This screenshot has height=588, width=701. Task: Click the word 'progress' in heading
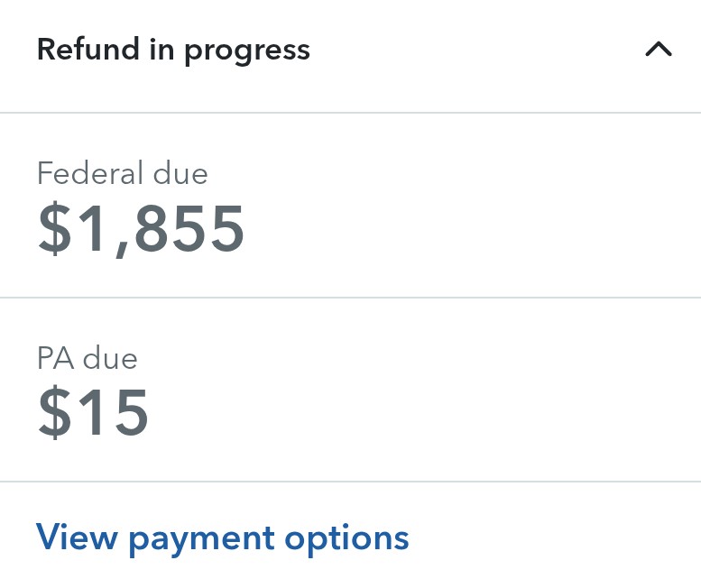point(246,51)
